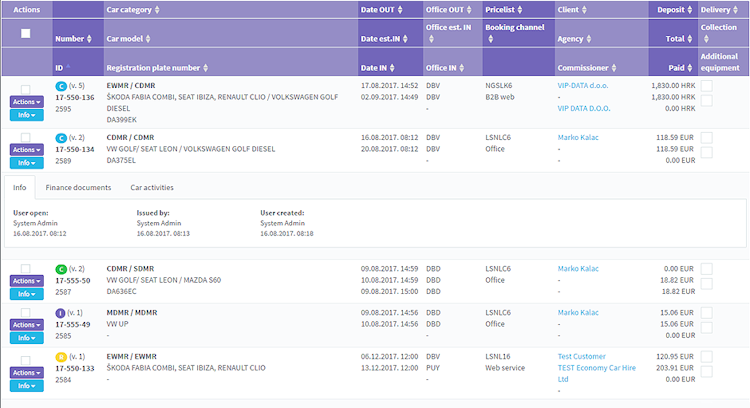Open the Car activities tab
The image size is (750, 408).
152,187
